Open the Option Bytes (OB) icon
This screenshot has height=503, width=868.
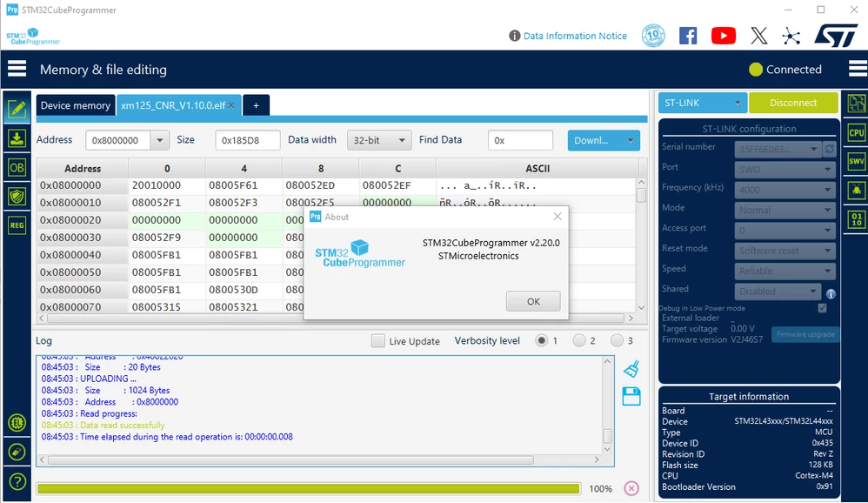coord(17,167)
